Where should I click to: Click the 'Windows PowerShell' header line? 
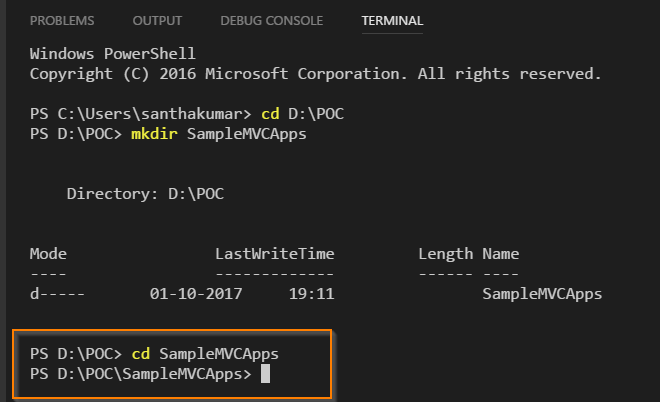[x=113, y=53]
